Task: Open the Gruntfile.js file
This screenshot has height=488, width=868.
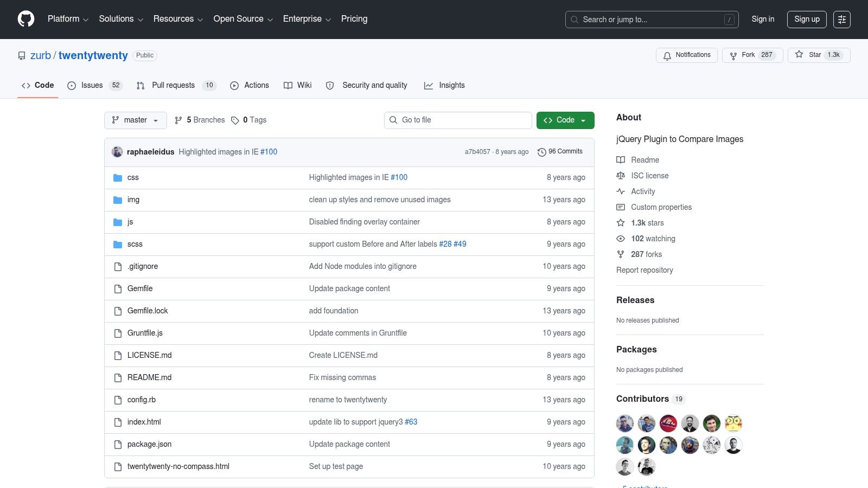Action: pyautogui.click(x=145, y=333)
